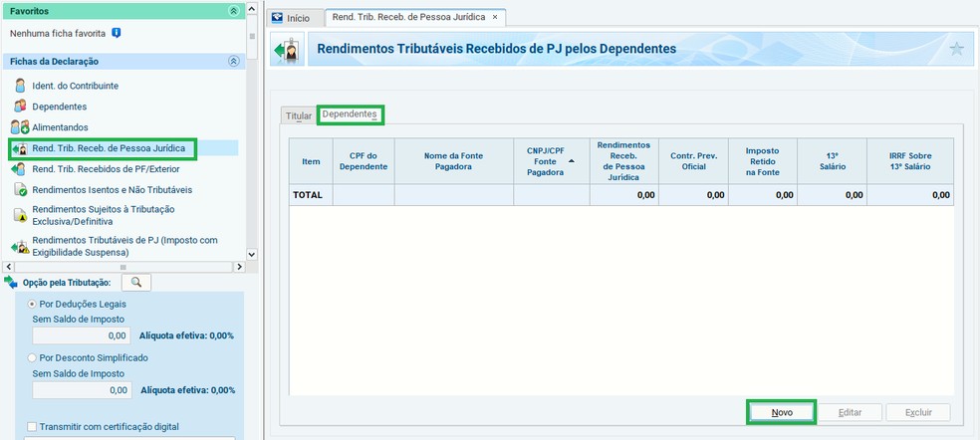Click the Rend. Trib. Recebidos de PF/Exterior icon

click(x=19, y=168)
